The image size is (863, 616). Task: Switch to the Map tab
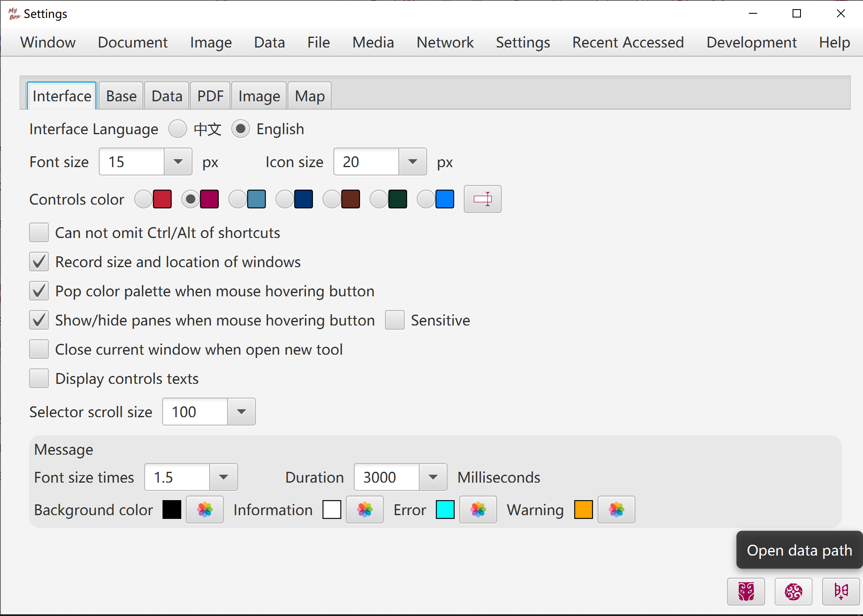coord(310,96)
